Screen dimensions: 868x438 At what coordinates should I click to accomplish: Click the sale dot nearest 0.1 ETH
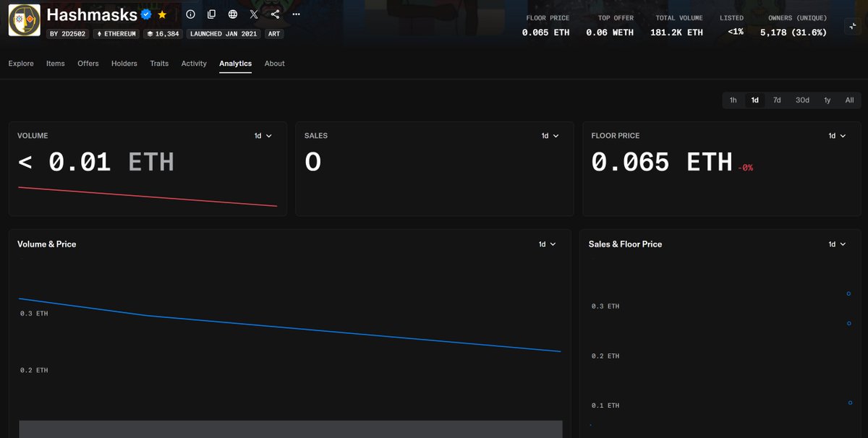(849, 403)
